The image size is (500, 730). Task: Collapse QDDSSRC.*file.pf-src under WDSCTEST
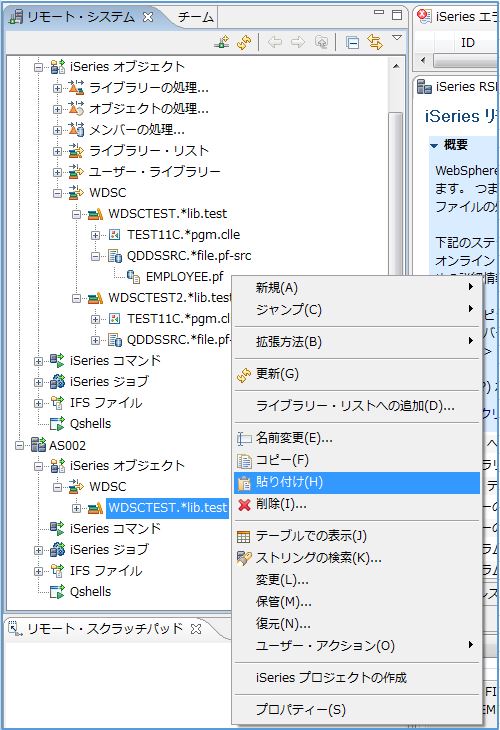click(x=95, y=256)
